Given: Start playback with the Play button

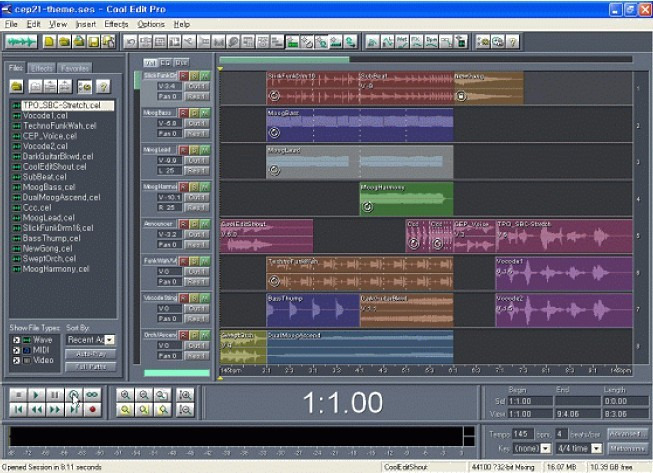Looking at the screenshot, I should [36, 395].
